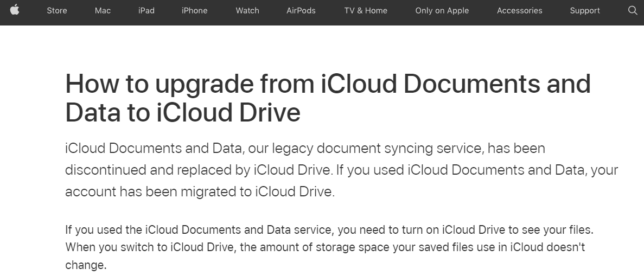Go to the Accessories page

tap(520, 11)
